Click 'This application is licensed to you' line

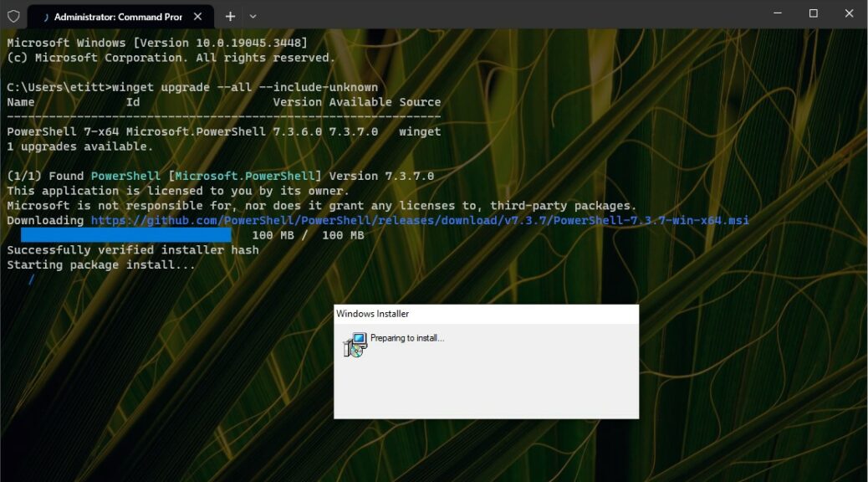[x=178, y=191]
